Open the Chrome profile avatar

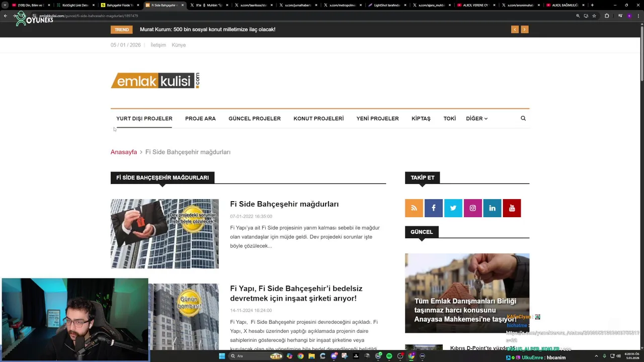tap(629, 16)
